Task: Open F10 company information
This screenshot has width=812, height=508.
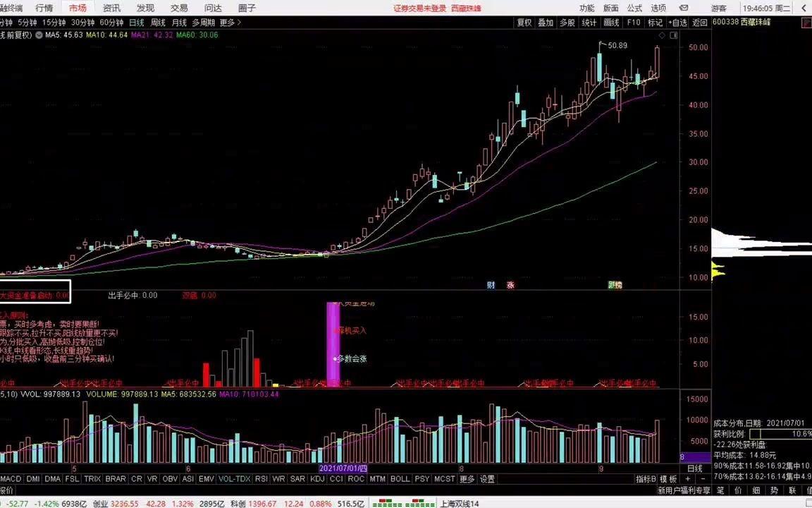Action: (633, 22)
